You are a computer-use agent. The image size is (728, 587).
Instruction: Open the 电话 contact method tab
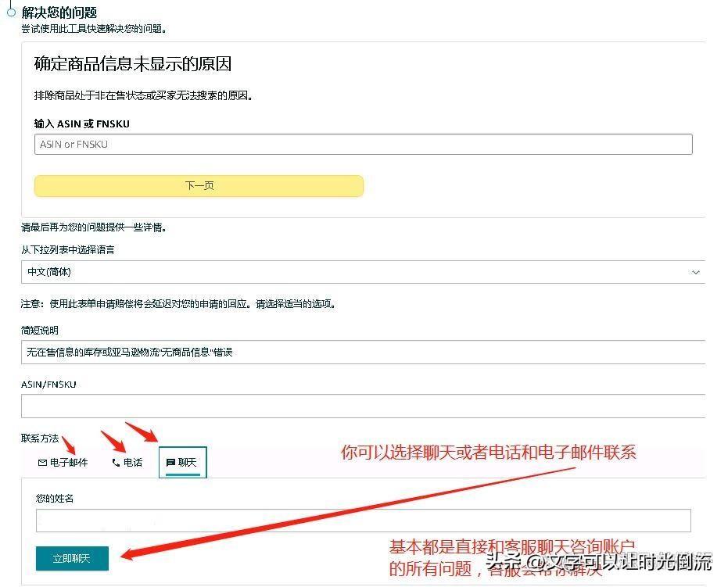click(127, 463)
